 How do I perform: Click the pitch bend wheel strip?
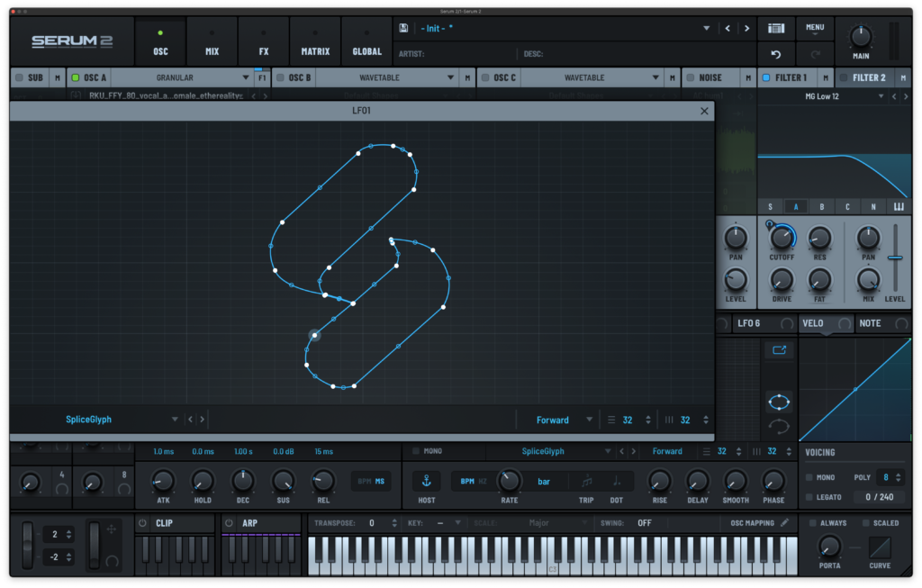(x=27, y=545)
